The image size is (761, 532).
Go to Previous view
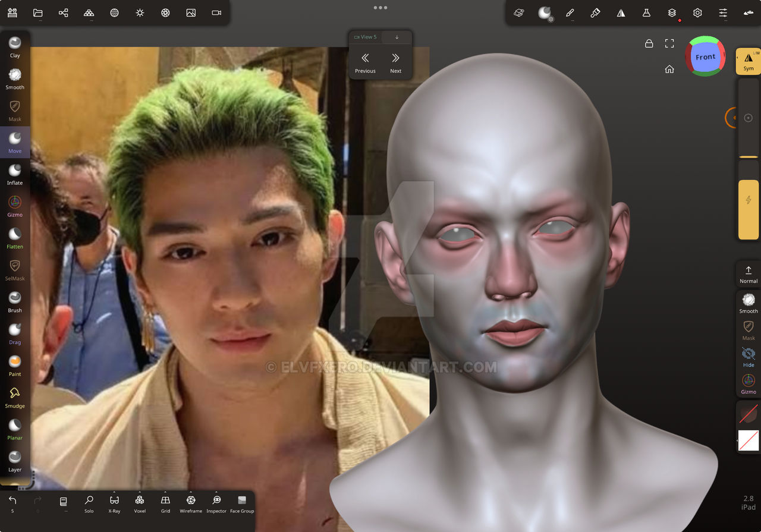[x=365, y=62]
